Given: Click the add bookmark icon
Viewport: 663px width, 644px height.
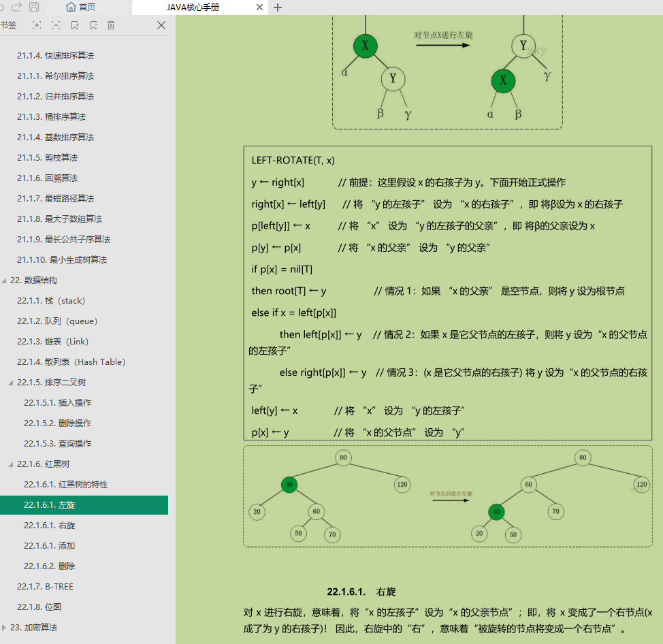Looking at the screenshot, I should click(x=74, y=25).
